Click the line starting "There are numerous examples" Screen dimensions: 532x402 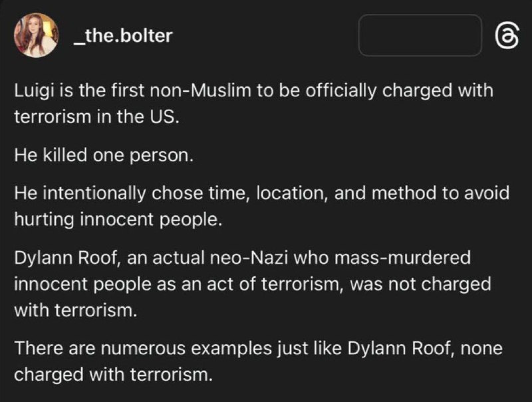258,348
